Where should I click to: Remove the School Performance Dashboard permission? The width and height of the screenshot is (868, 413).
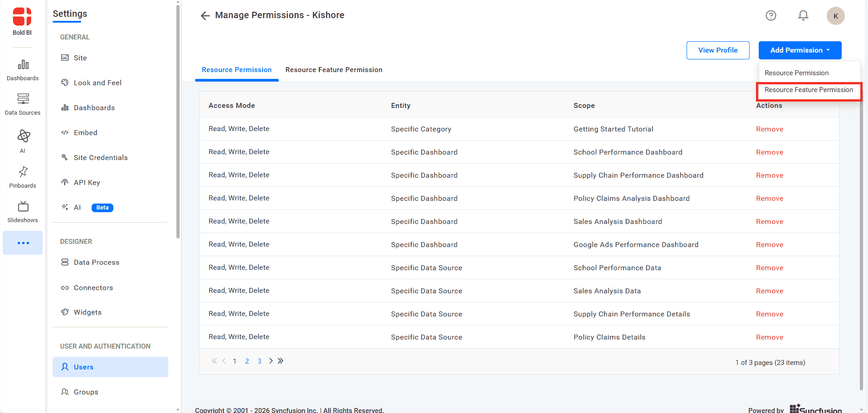pos(770,152)
